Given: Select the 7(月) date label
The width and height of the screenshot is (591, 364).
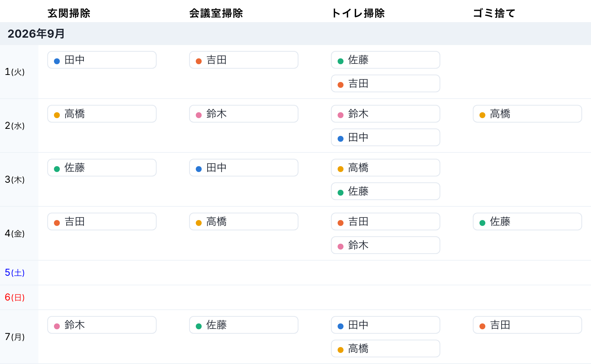Looking at the screenshot, I should 15,337.
